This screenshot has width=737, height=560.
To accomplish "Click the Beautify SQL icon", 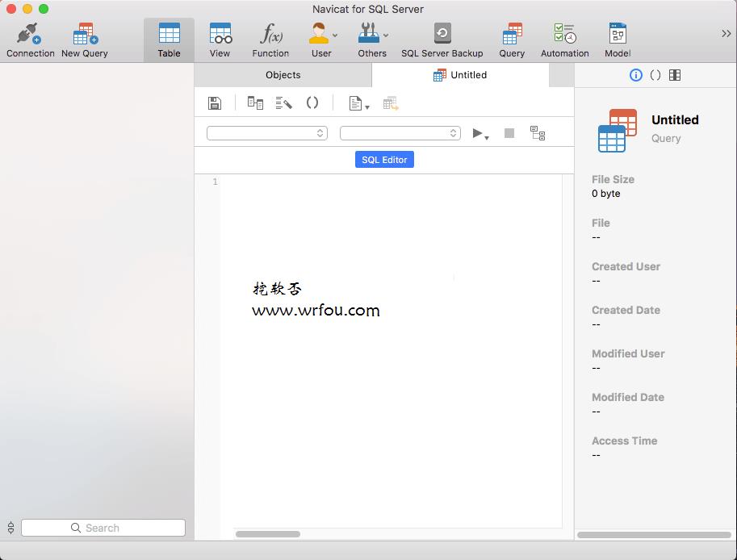I will coord(283,103).
